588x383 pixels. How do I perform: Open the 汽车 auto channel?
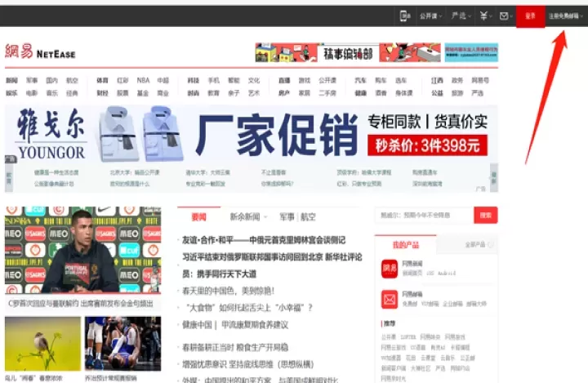(x=360, y=80)
